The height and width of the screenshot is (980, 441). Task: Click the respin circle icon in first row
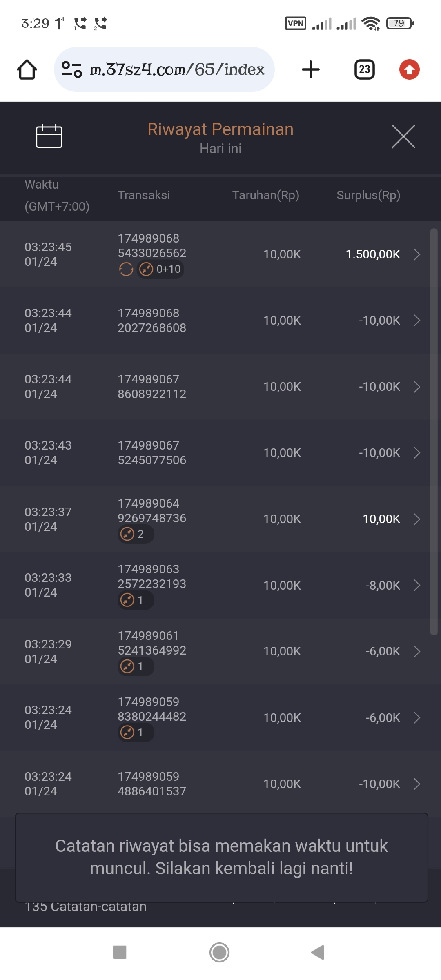coord(126,269)
